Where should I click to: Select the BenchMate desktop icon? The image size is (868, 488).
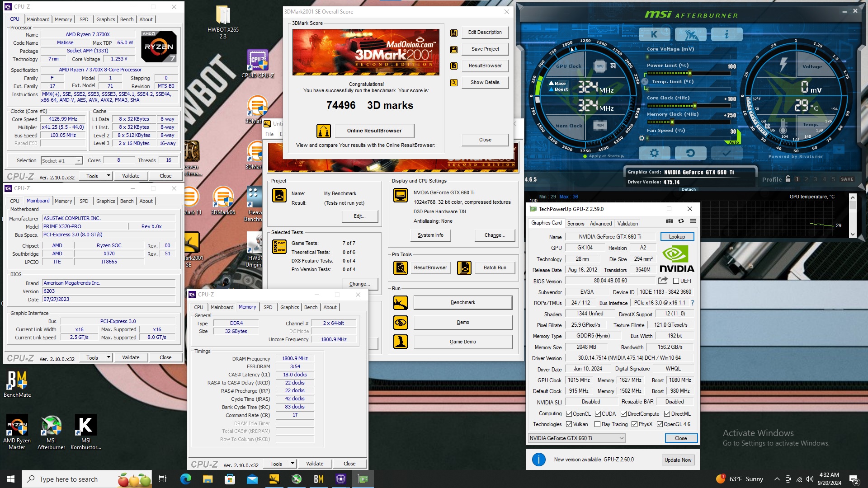point(17,384)
